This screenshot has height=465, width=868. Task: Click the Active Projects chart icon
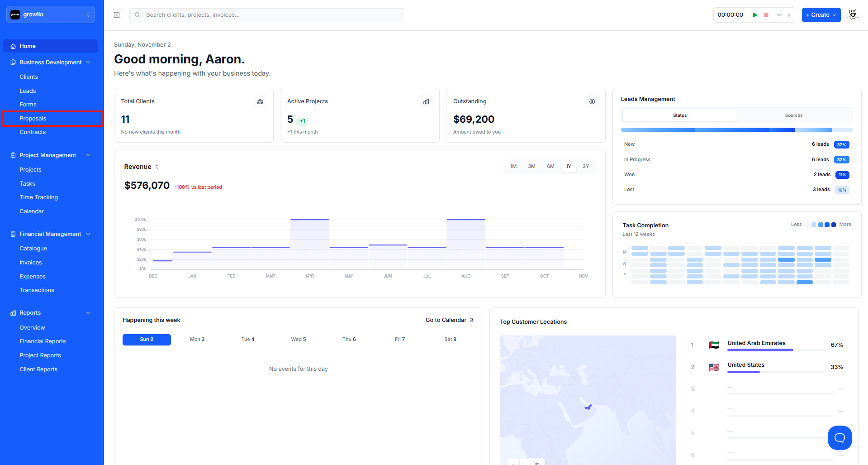426,101
